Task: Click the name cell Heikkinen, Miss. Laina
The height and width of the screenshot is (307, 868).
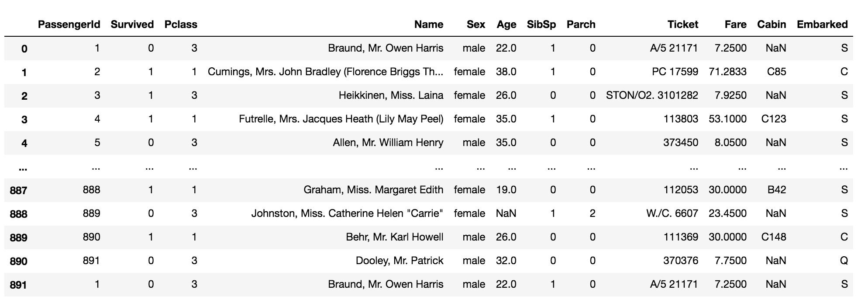Action: pyautogui.click(x=391, y=95)
